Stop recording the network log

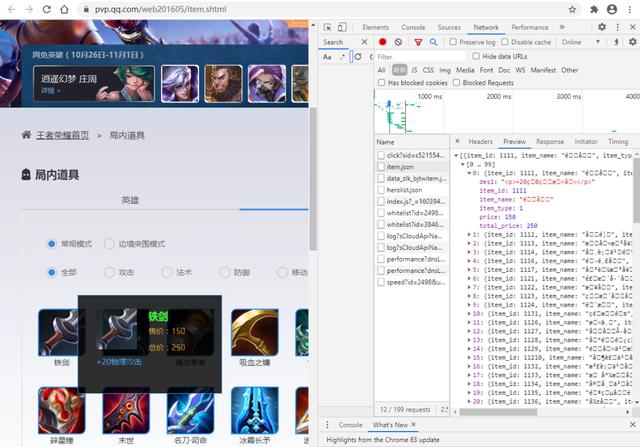382,42
